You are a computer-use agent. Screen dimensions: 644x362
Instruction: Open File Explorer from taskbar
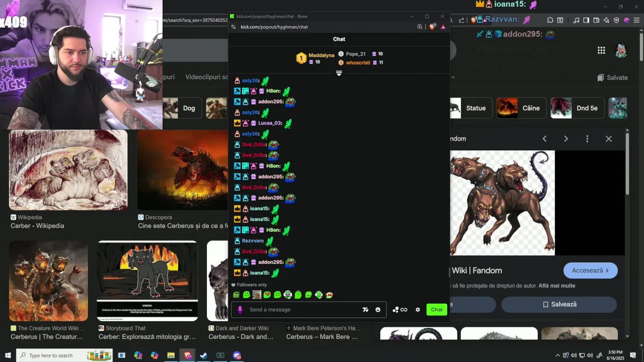[171, 355]
